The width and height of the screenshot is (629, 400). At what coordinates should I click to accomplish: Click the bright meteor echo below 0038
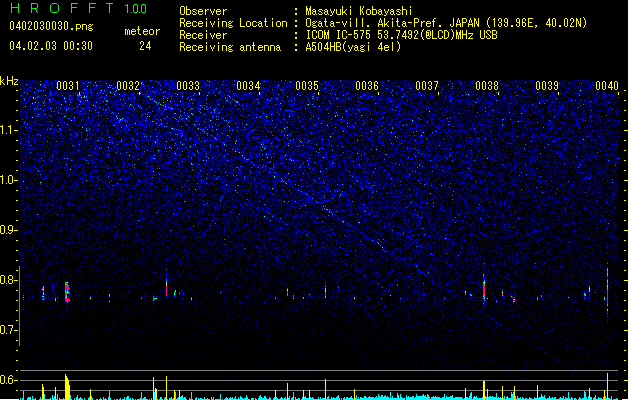pos(484,288)
